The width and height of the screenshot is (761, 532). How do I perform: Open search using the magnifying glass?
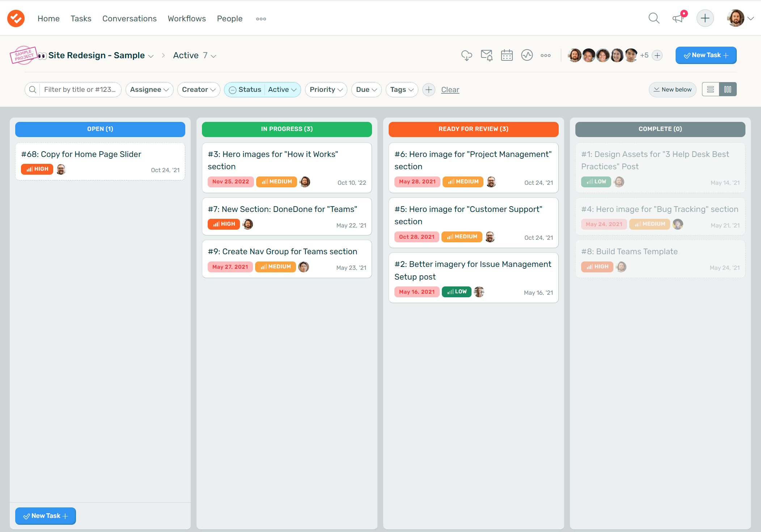point(654,18)
